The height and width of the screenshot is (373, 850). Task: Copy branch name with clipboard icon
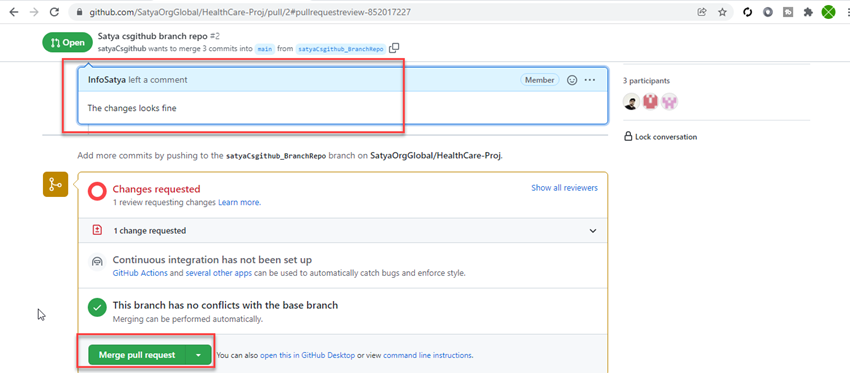point(394,48)
